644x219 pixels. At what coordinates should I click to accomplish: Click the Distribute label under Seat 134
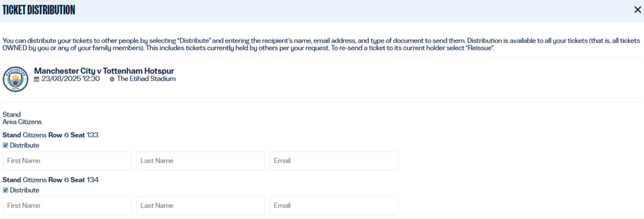tap(24, 190)
